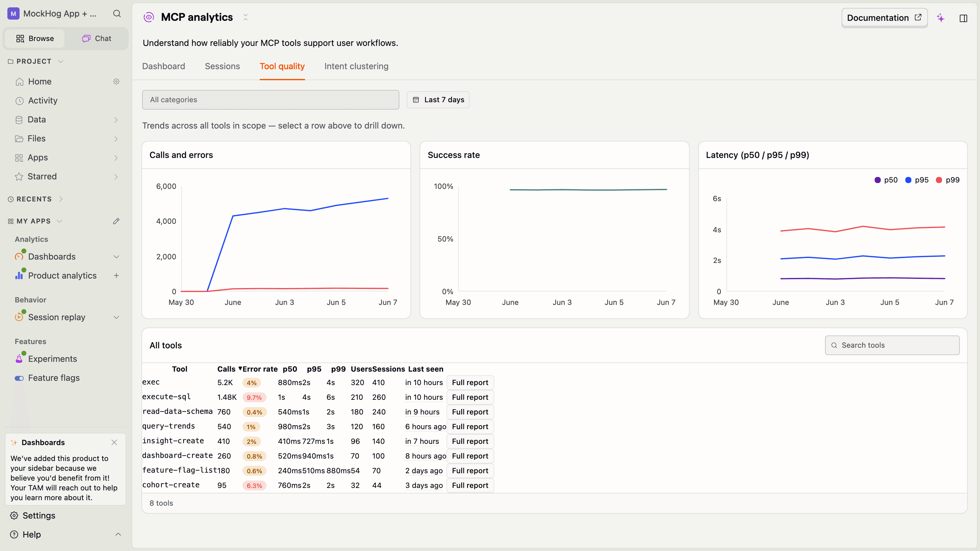
Task: Open Full report for cohort-create
Action: [x=470, y=485]
